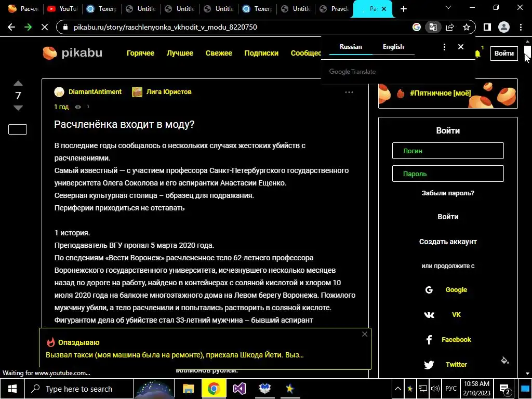The width and height of the screenshot is (532, 399).
Task: Open author DiamantAntiment profile
Action: (95, 91)
